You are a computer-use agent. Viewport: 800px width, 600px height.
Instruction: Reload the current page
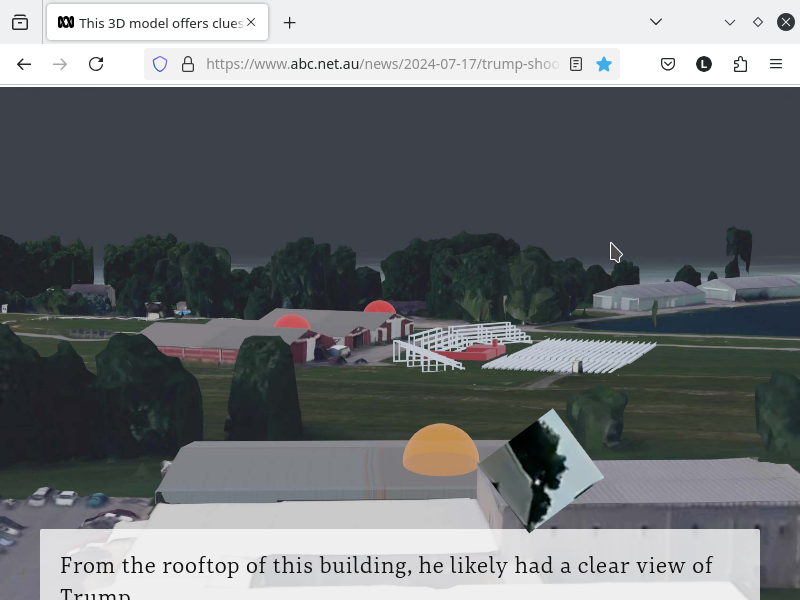96,64
